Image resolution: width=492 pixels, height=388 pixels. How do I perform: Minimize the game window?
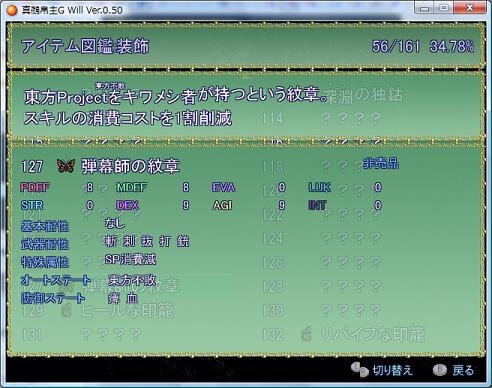point(425,8)
